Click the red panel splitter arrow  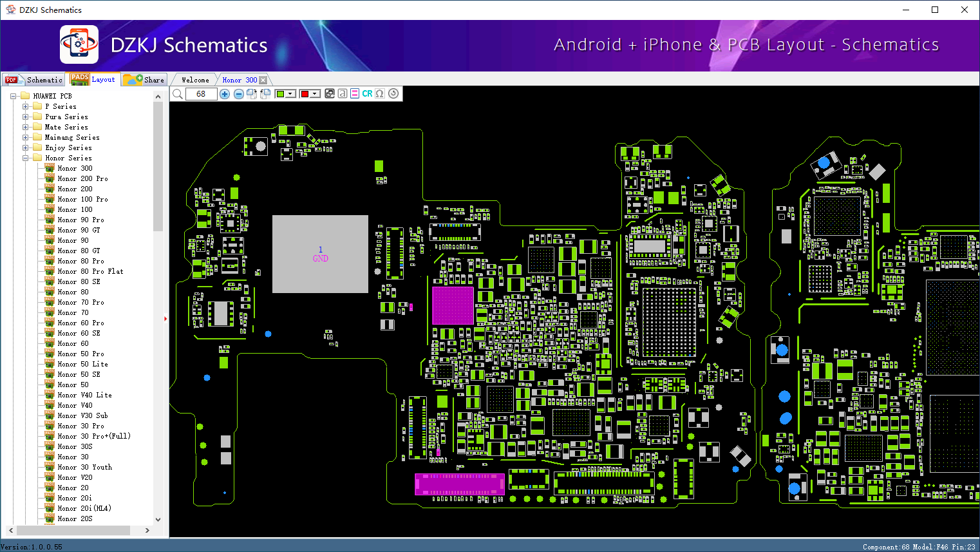click(x=165, y=318)
